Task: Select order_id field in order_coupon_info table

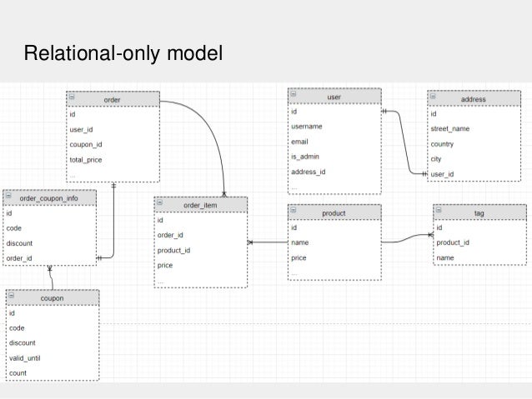Action: [49, 258]
